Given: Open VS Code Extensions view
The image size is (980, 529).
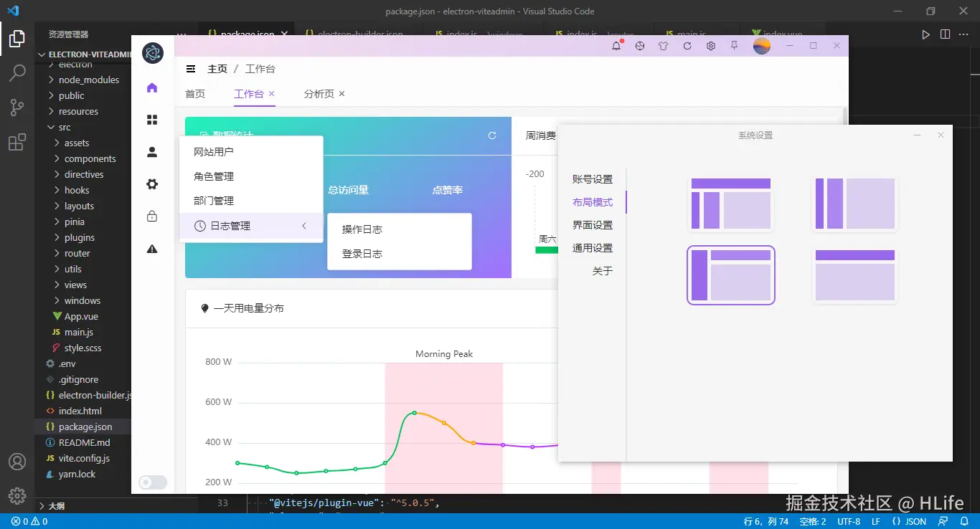Looking at the screenshot, I should pyautogui.click(x=17, y=142).
